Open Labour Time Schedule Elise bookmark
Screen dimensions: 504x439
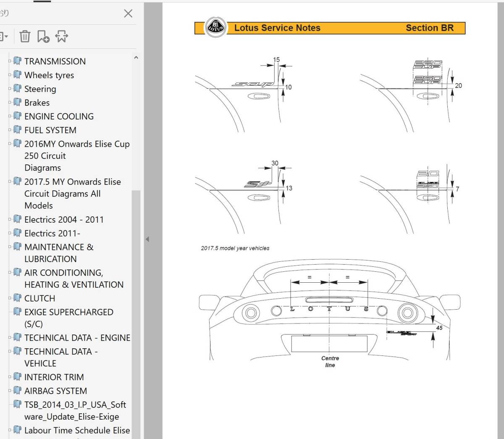pyautogui.click(x=77, y=431)
